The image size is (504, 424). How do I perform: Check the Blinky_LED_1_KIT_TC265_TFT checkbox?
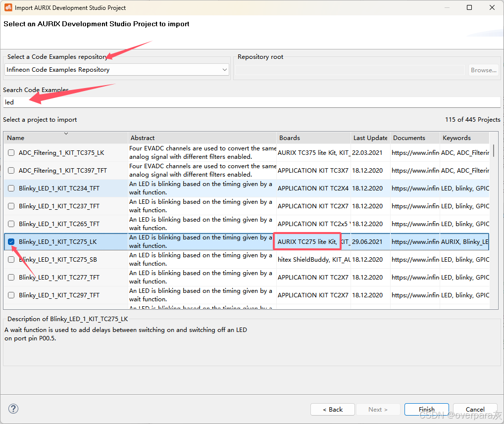(x=11, y=224)
